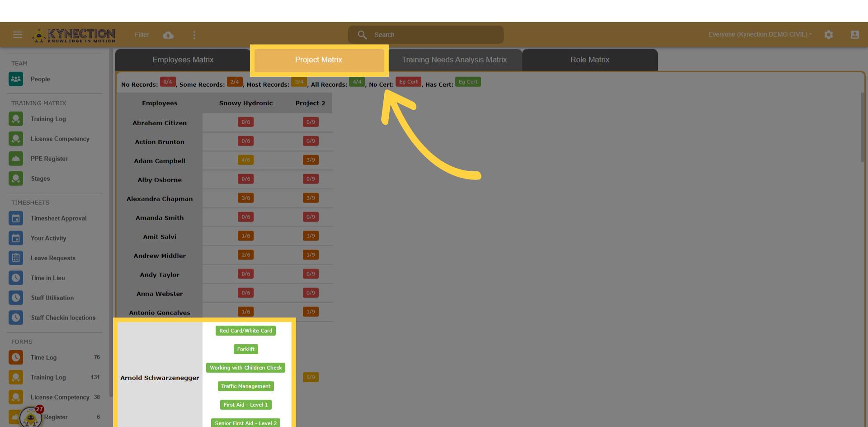
Task: Click the Forms Time Log clock icon
Action: tap(16, 357)
